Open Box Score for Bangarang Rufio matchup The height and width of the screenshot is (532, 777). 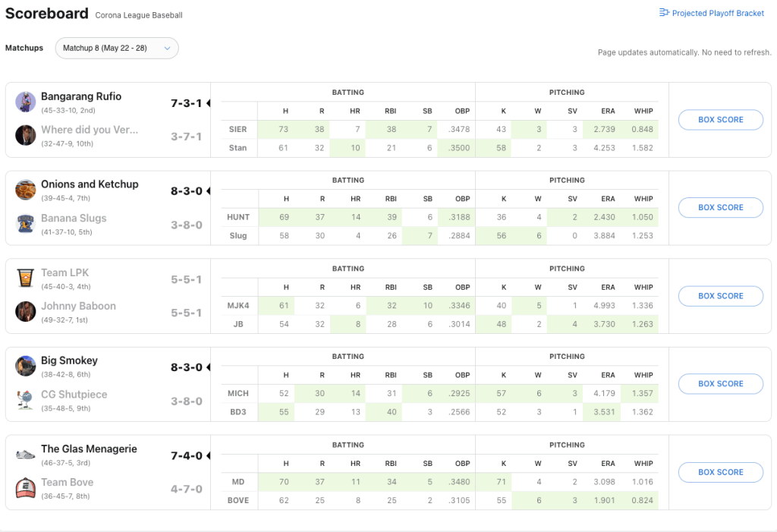tap(720, 120)
